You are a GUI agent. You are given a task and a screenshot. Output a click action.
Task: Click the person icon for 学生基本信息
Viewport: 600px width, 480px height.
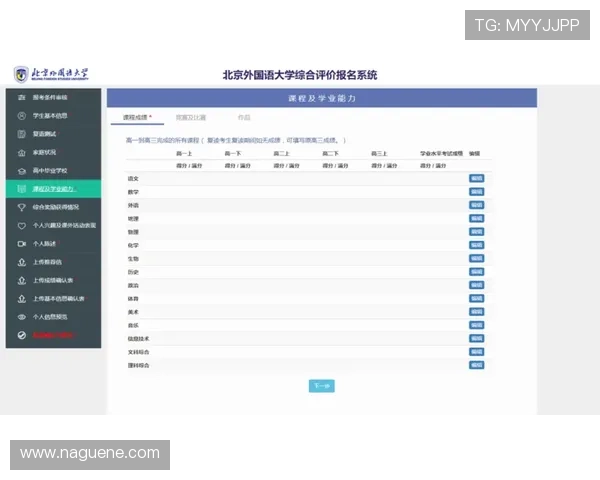[21, 116]
